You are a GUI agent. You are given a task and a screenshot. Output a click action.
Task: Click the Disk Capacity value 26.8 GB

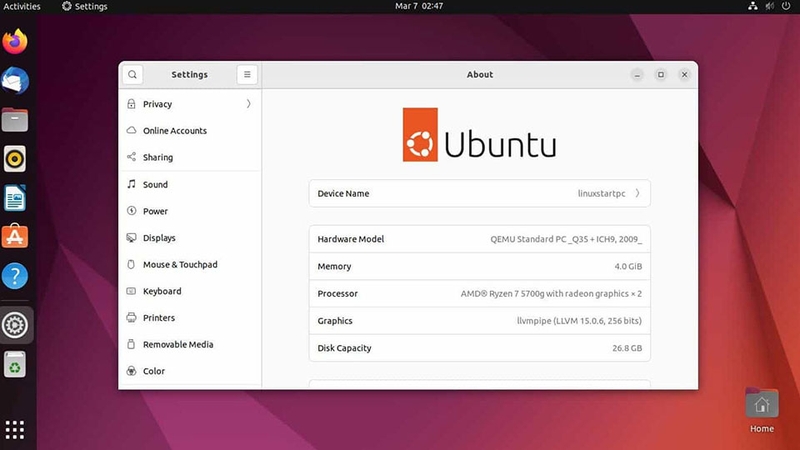pyautogui.click(x=627, y=348)
